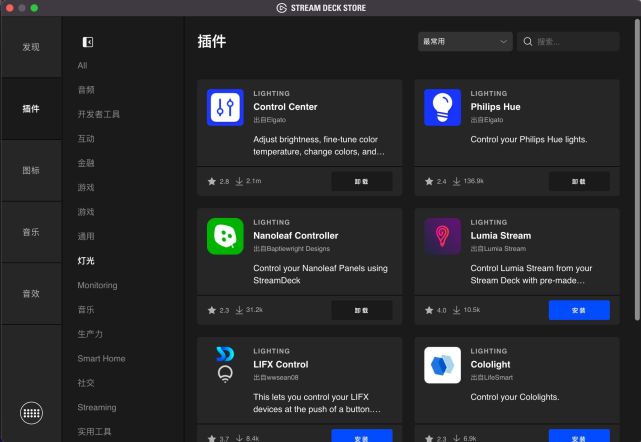
Task: Click download count icon on Control Center
Action: (x=239, y=181)
